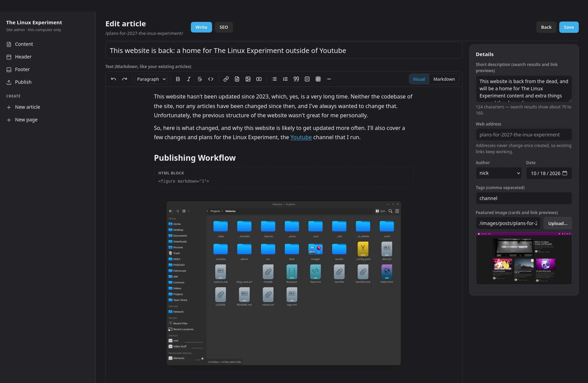Screen dimensions: 588x383
Task: Edit the Tags field containing channel
Action: coord(524,198)
